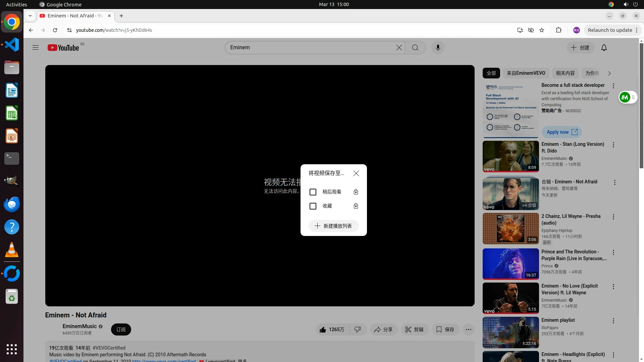Open the YouTube hamburger guide menu
Viewport: 644px width, 362px height.
(x=36, y=48)
